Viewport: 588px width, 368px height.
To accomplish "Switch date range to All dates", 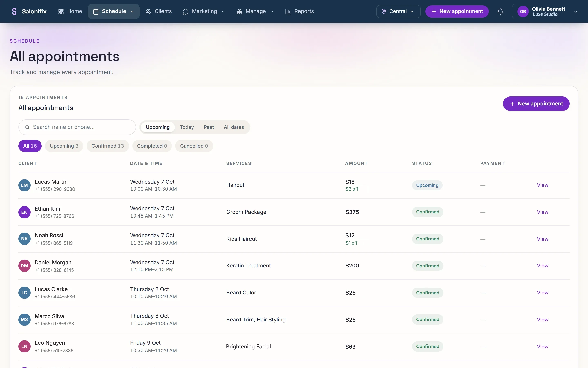I will coord(234,127).
